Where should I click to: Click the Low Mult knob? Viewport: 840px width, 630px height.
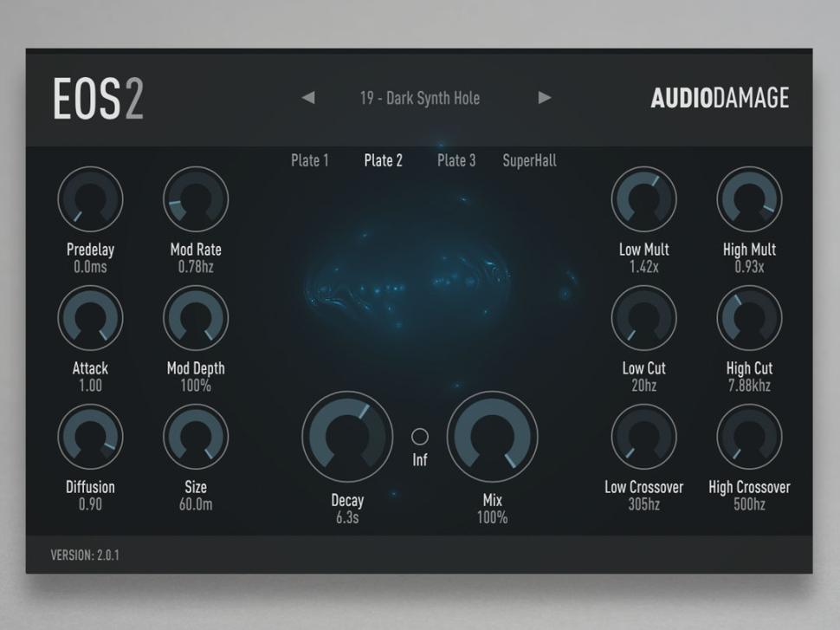[644, 199]
